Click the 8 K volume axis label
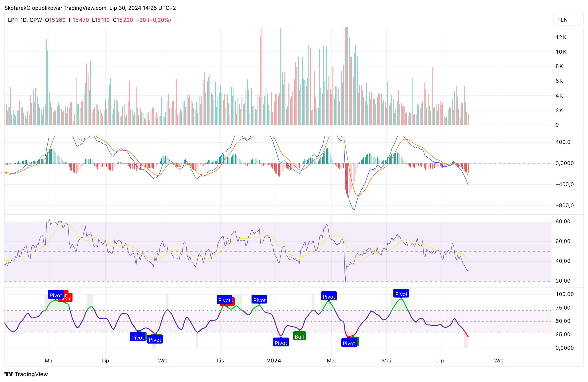The height and width of the screenshot is (382, 588). [559, 66]
